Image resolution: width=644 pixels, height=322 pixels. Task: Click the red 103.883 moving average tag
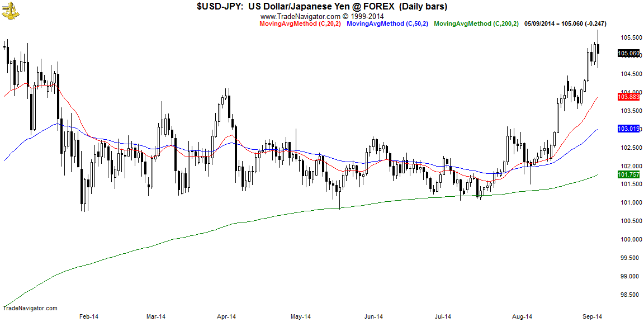point(628,97)
